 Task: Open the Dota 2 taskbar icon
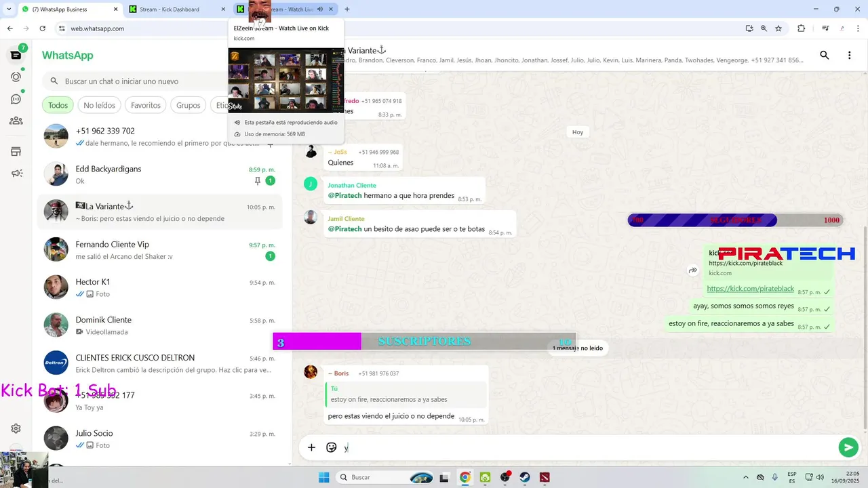point(545,477)
